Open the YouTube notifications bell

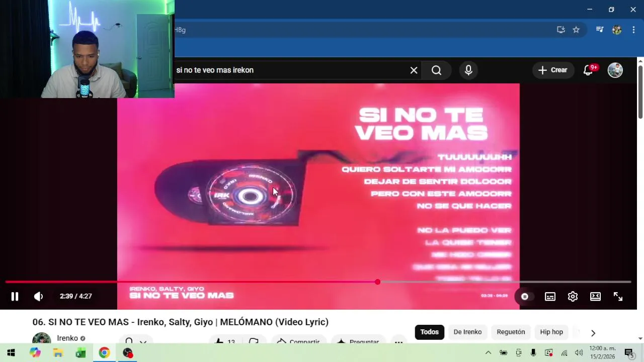(588, 70)
